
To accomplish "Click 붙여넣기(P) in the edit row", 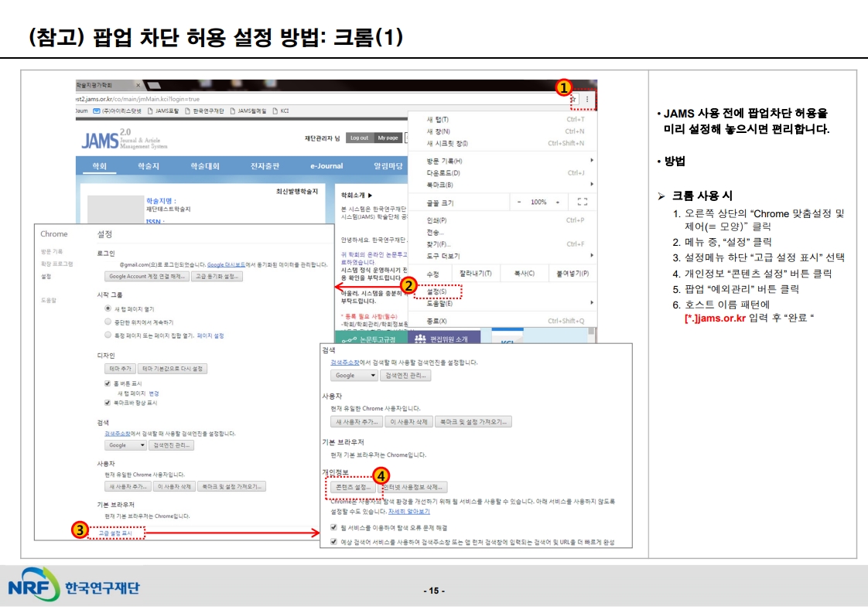I will [x=572, y=274].
